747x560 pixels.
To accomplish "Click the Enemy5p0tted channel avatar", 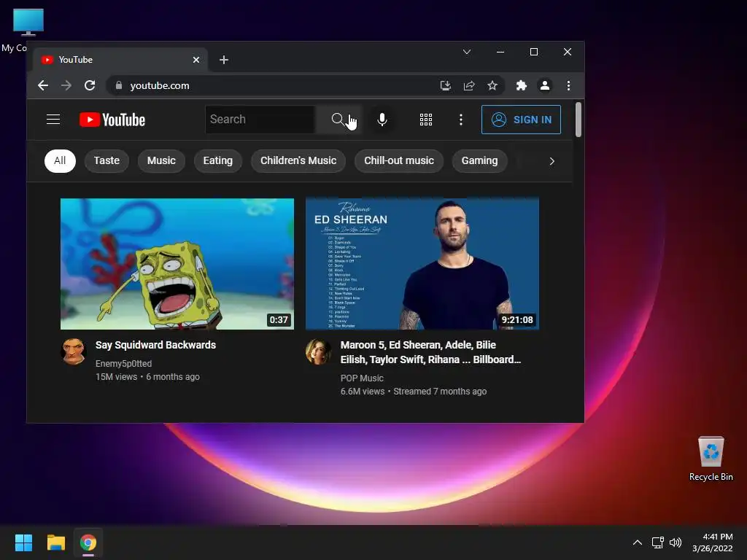I will coord(74,351).
